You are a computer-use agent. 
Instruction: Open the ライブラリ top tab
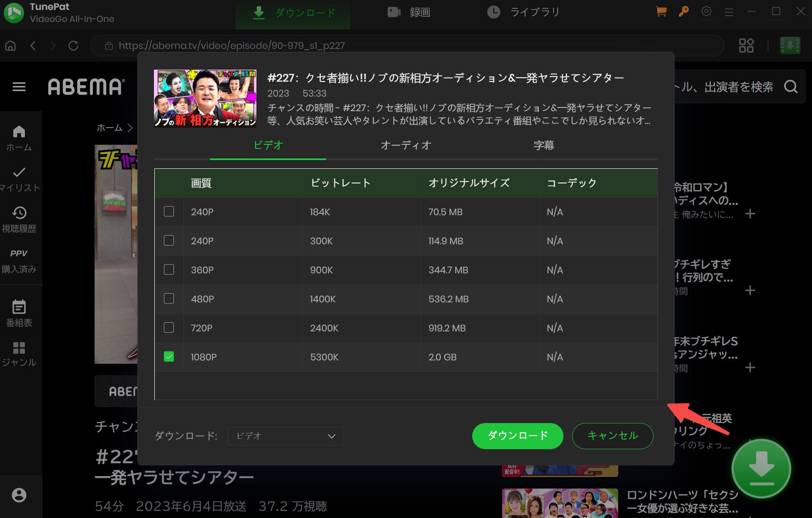coord(523,12)
